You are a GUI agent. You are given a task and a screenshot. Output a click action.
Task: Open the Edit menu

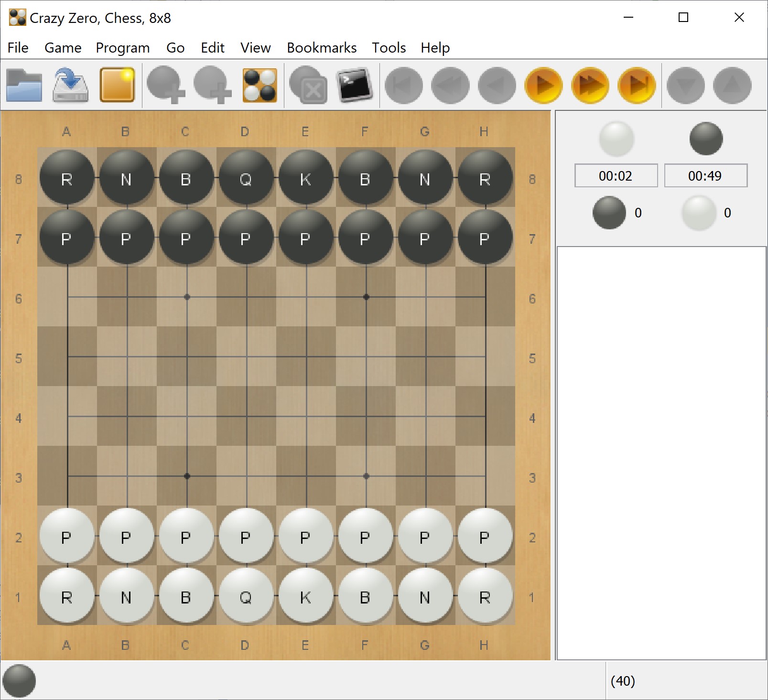(x=213, y=48)
